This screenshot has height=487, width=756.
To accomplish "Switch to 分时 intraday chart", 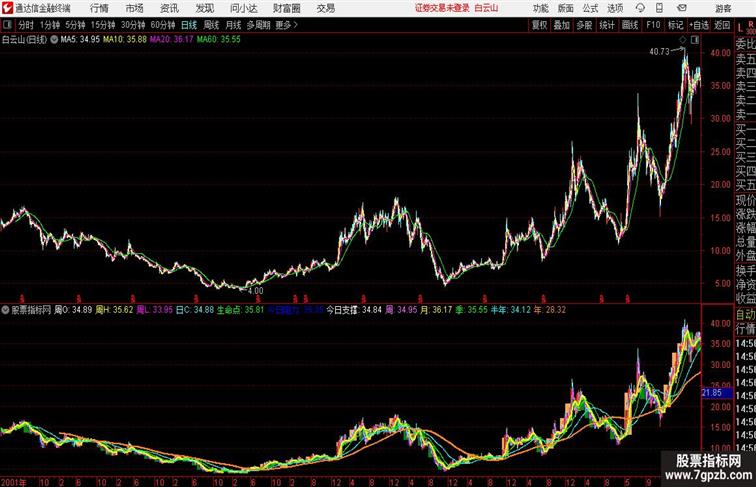I will pyautogui.click(x=26, y=25).
